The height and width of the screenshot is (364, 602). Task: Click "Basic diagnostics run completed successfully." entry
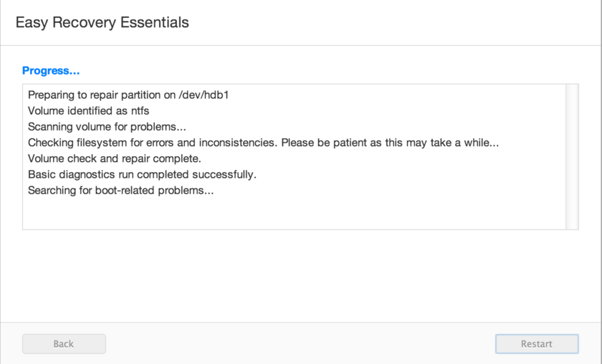pos(142,174)
